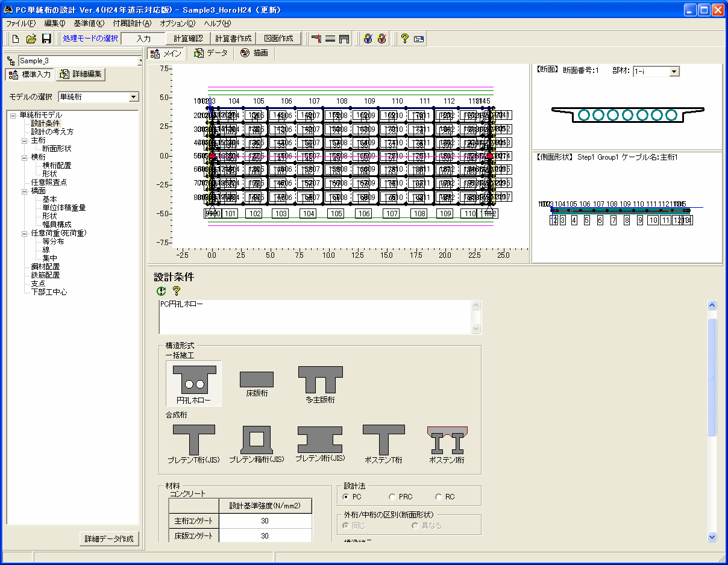Open the 編集(E) menu
The height and width of the screenshot is (565, 728).
(x=54, y=23)
